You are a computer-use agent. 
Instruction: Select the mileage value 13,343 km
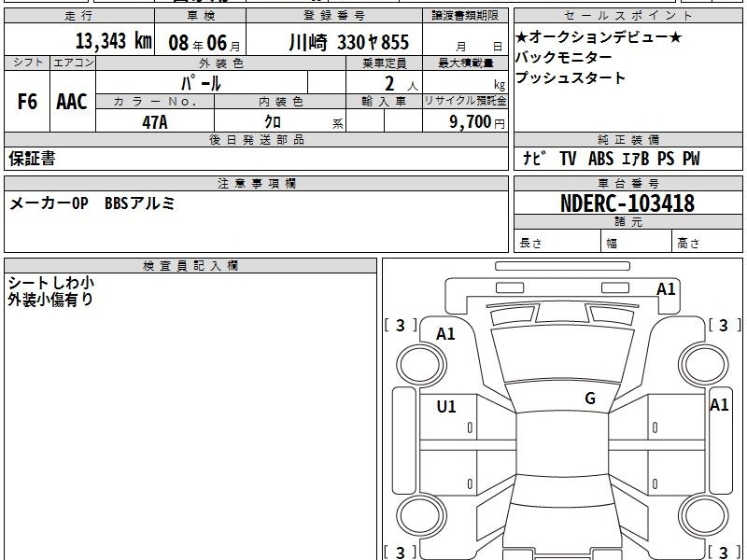tap(113, 40)
